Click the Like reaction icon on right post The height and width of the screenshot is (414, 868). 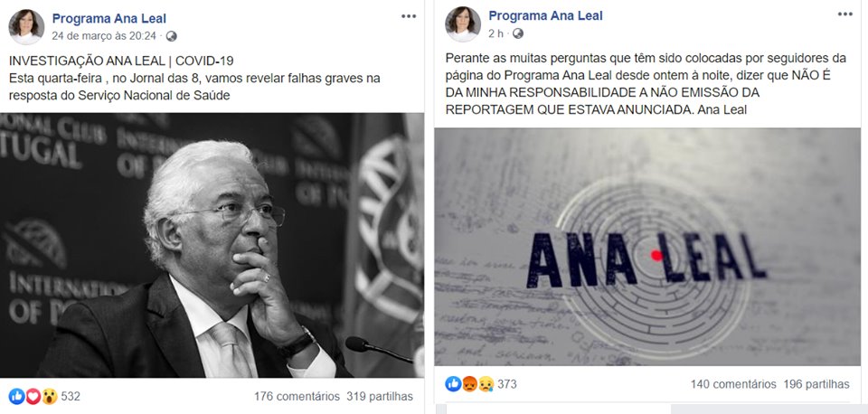[x=453, y=383]
